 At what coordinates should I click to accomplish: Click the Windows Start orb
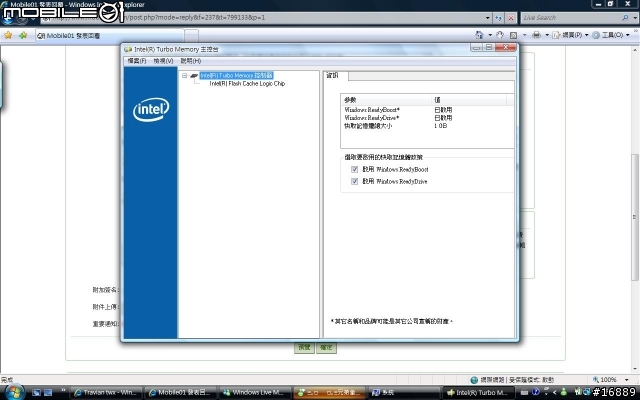(x=14, y=392)
